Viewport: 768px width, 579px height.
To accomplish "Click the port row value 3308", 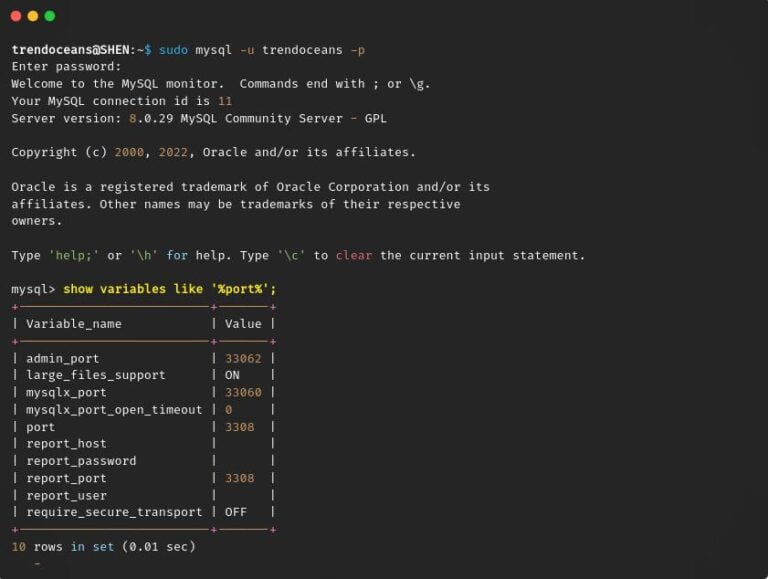I will (239, 427).
